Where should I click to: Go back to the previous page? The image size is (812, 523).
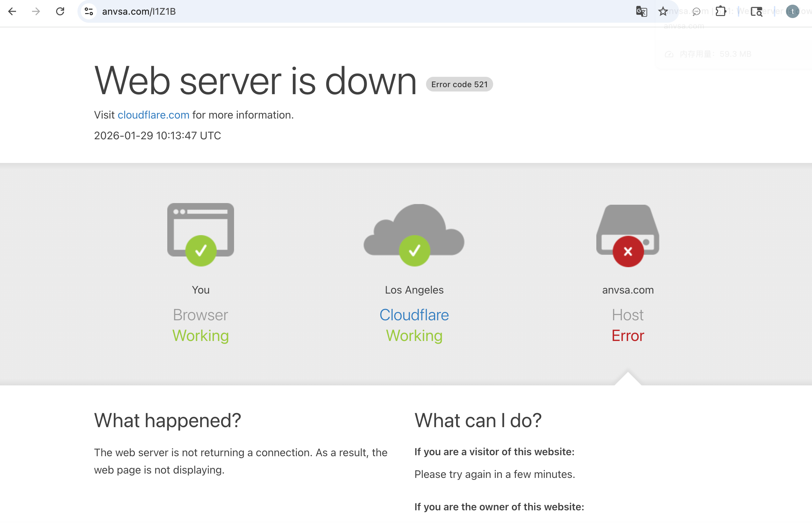point(12,12)
